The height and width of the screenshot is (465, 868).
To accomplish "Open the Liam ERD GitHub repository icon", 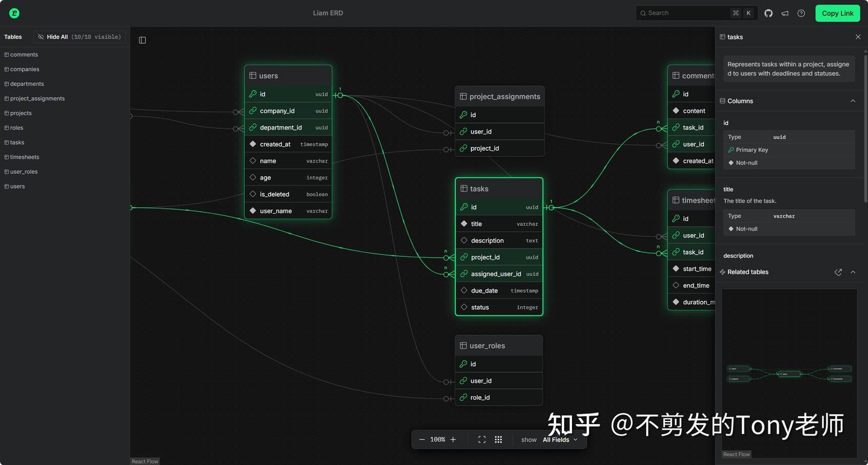I will pyautogui.click(x=768, y=13).
